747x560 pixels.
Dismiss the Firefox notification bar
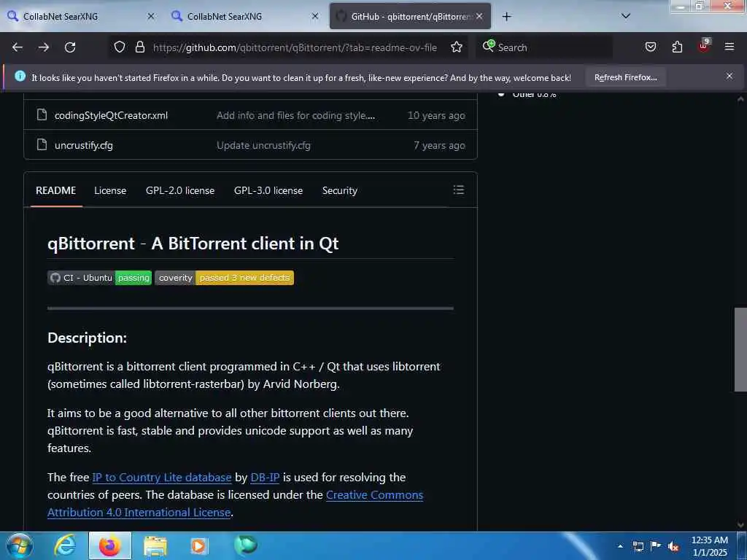click(729, 76)
